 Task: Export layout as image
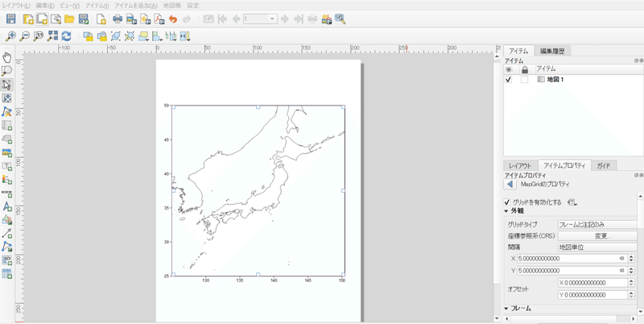click(131, 19)
